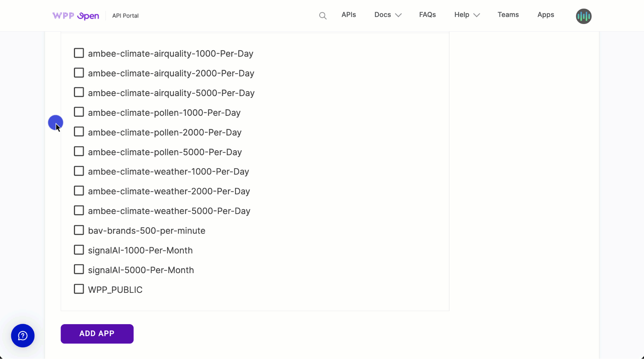Click the WPP Open logo
This screenshot has height=359, width=644.
(x=76, y=16)
